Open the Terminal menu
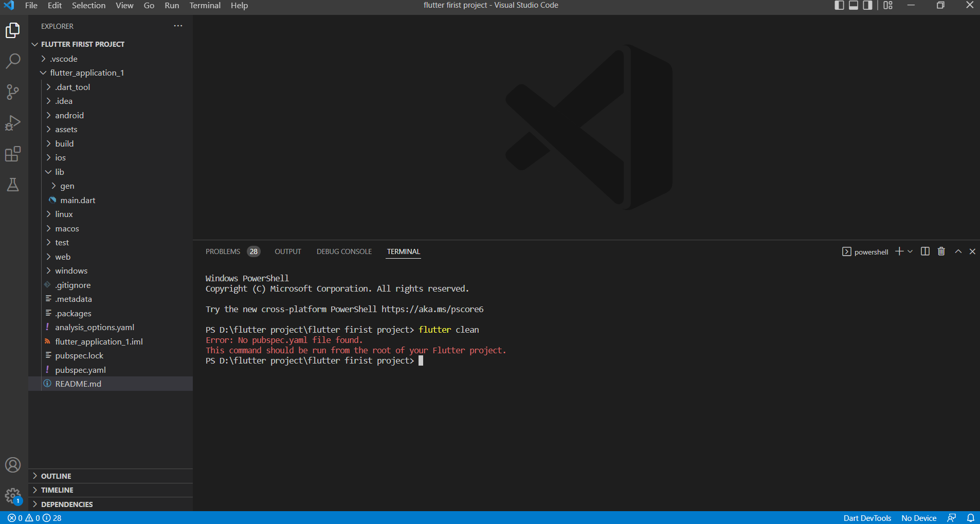Image resolution: width=980 pixels, height=524 pixels. pyautogui.click(x=205, y=5)
